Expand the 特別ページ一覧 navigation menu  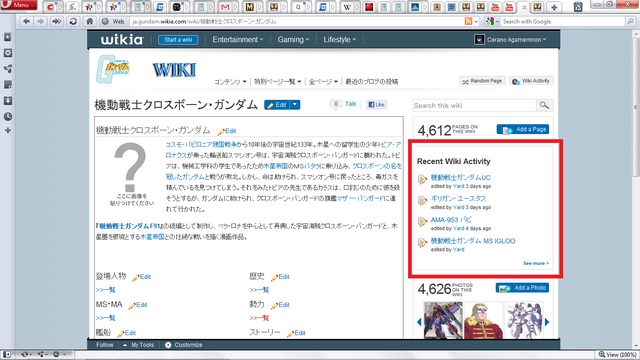[278, 82]
